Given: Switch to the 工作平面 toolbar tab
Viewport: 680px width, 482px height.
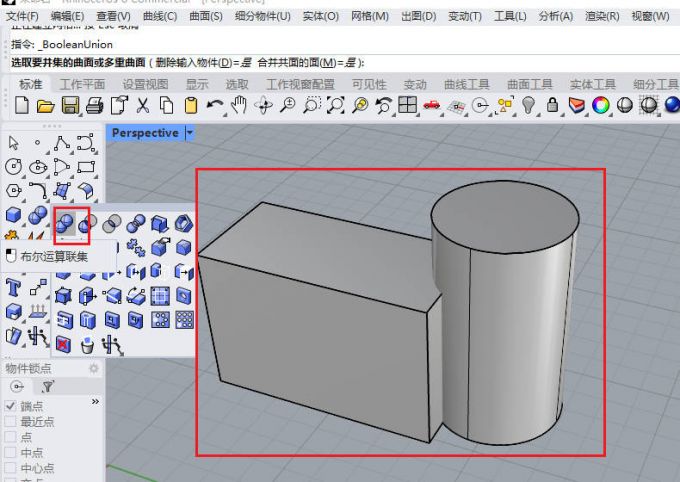Looking at the screenshot, I should click(x=82, y=84).
